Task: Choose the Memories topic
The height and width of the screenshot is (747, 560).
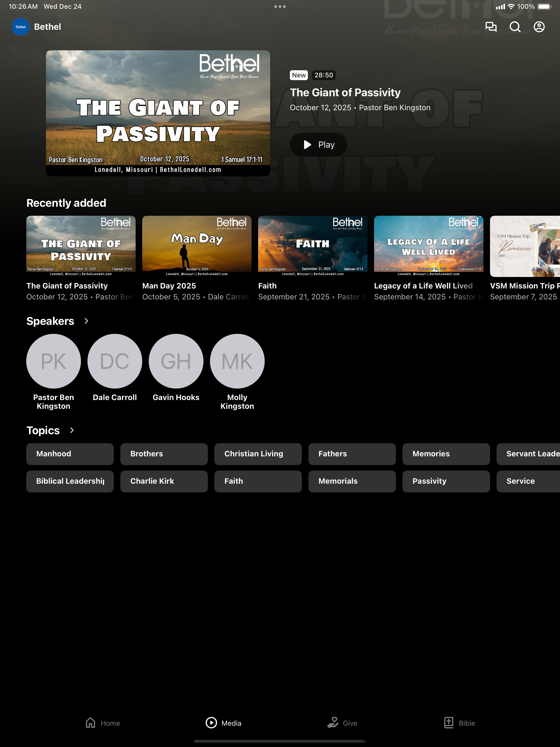Action: point(446,454)
